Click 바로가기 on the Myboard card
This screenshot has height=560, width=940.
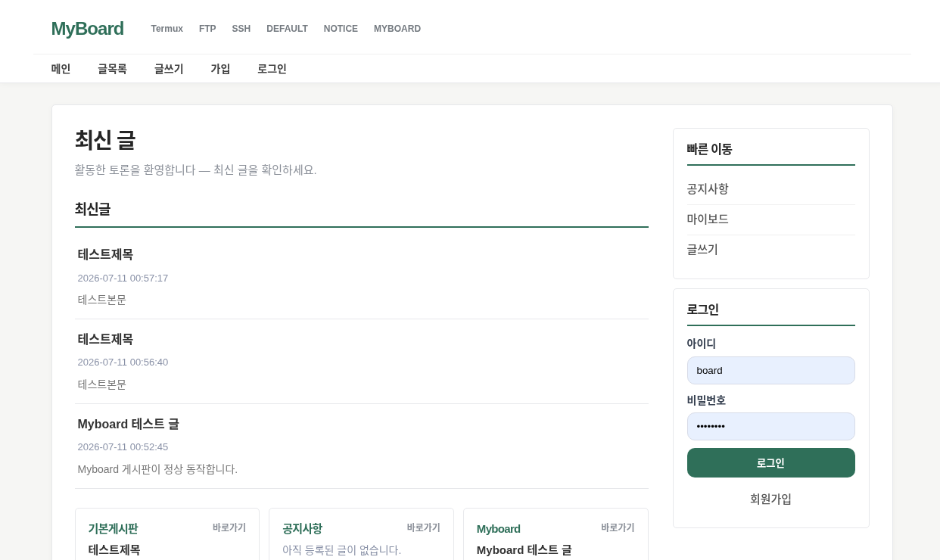tap(618, 527)
